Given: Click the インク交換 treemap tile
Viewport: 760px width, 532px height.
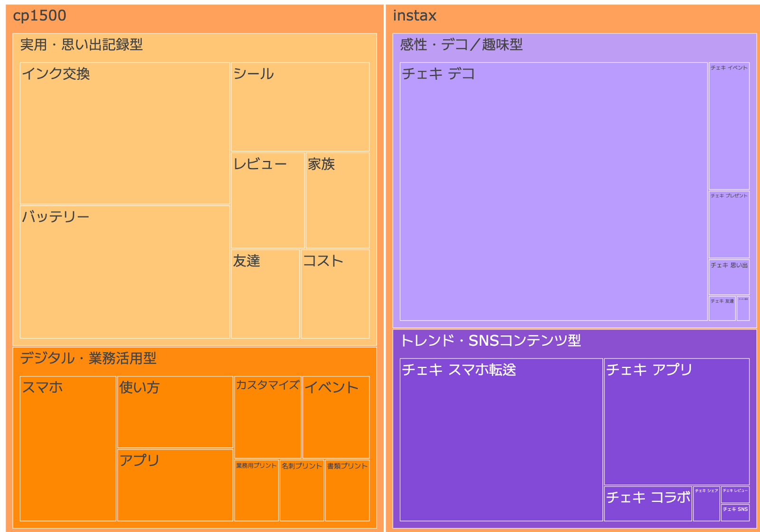Looking at the screenshot, I should pyautogui.click(x=124, y=133).
